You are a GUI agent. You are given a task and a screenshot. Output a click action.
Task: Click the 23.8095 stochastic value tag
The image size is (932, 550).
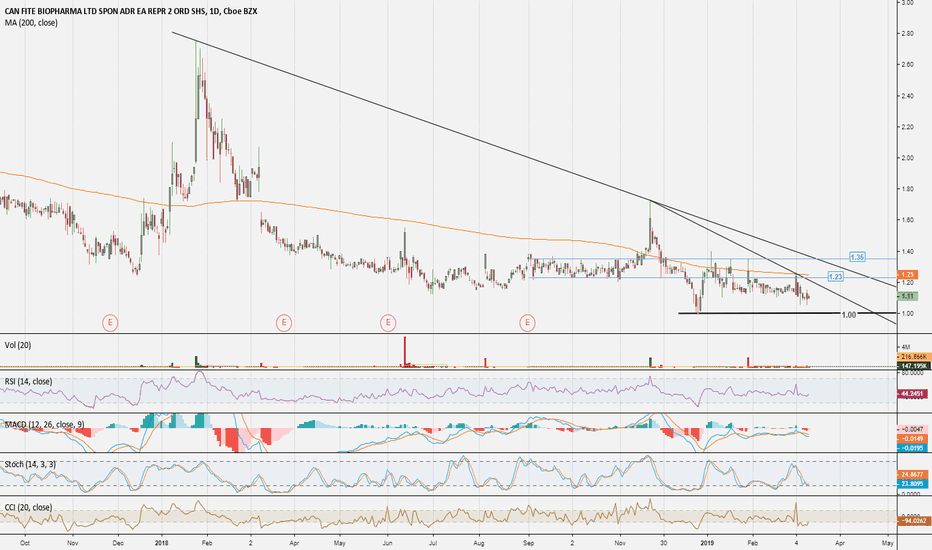[x=911, y=484]
